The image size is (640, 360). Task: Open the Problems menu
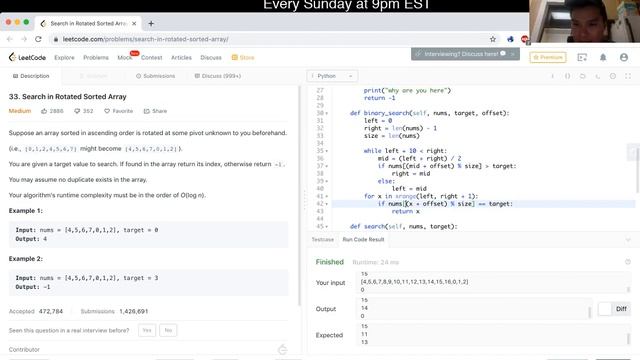tap(96, 58)
